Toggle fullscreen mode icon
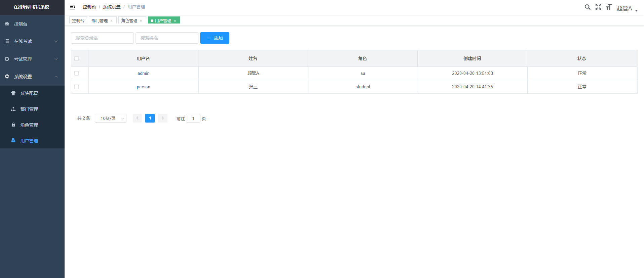644x278 pixels. (x=598, y=7)
